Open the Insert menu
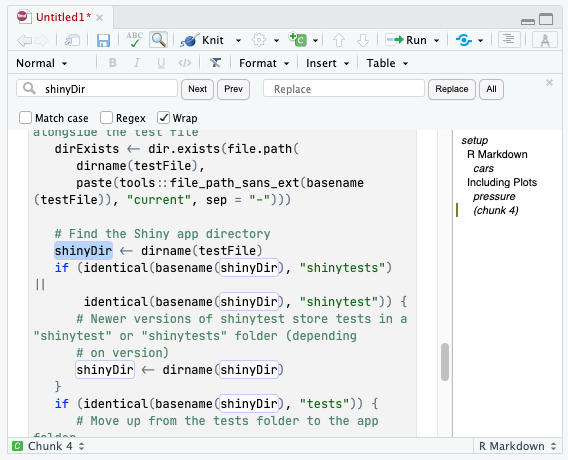The height and width of the screenshot is (460, 568). [327, 63]
